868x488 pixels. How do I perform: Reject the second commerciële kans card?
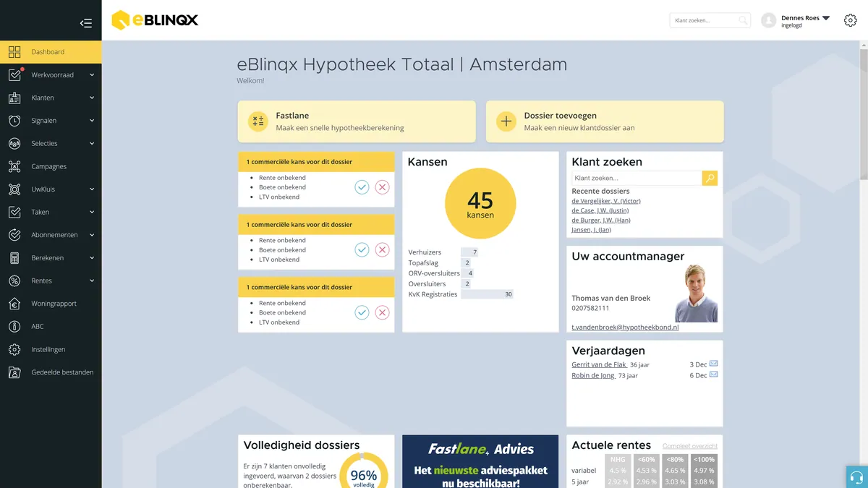382,250
